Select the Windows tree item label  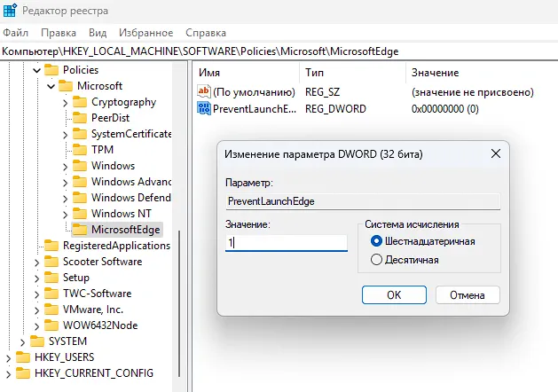113,166
